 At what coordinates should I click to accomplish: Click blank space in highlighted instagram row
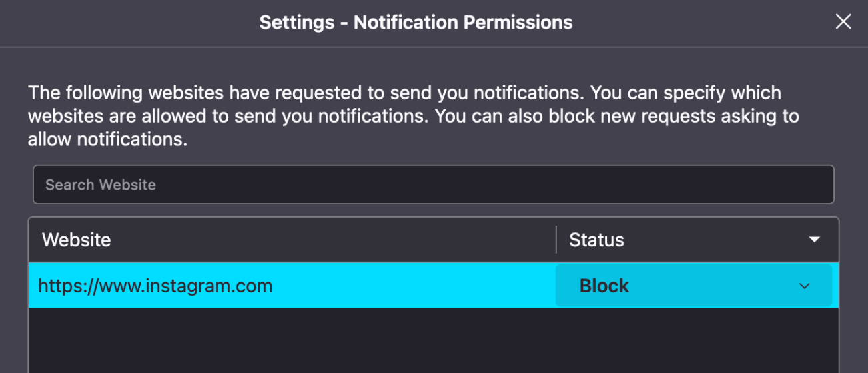click(x=413, y=286)
